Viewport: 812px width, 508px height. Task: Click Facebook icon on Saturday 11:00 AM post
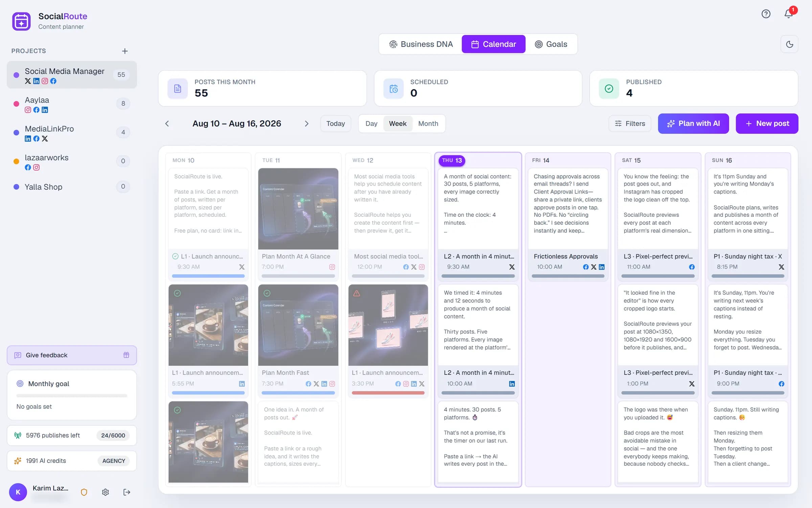click(x=692, y=267)
